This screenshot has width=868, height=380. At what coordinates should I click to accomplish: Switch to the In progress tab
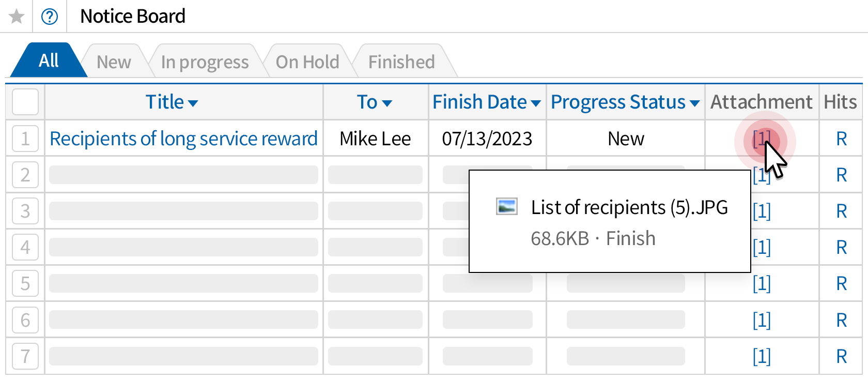pos(205,62)
